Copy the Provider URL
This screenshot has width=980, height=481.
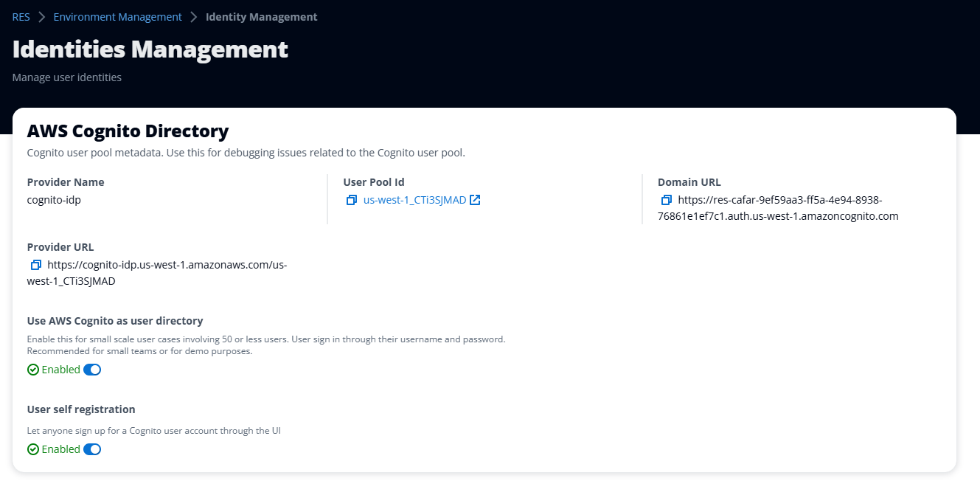tap(35, 264)
